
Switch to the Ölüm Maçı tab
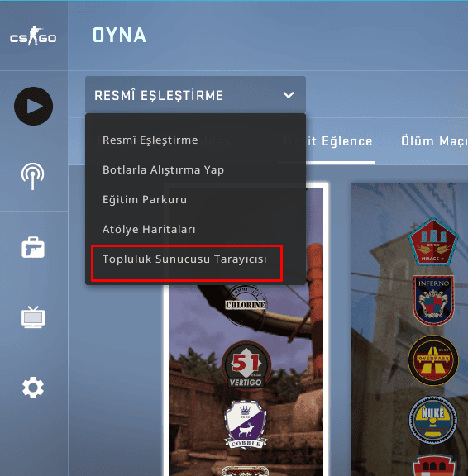tap(434, 141)
